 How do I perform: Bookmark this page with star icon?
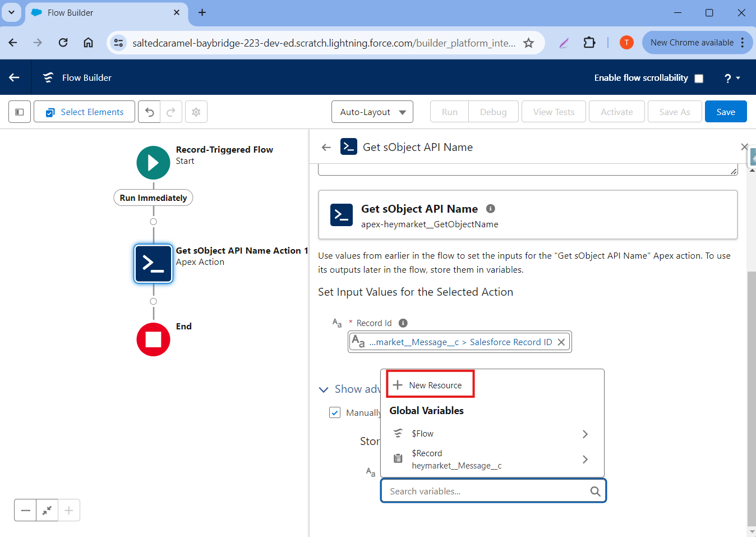[x=528, y=43]
